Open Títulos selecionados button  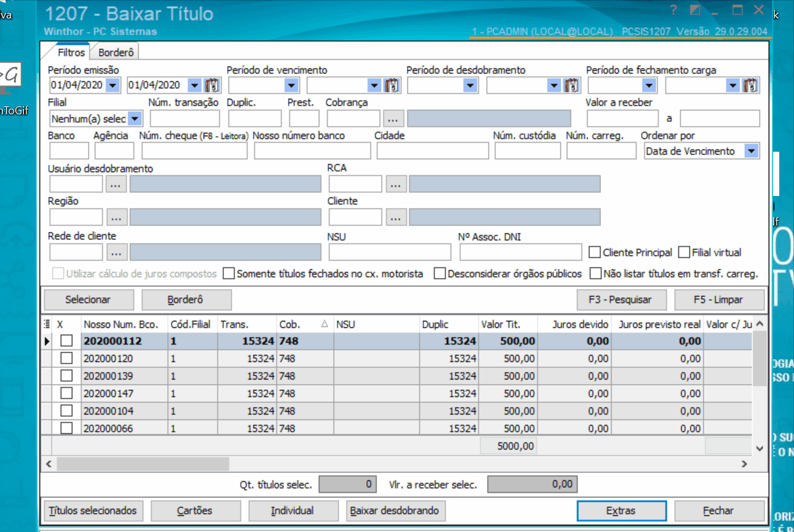[93, 510]
